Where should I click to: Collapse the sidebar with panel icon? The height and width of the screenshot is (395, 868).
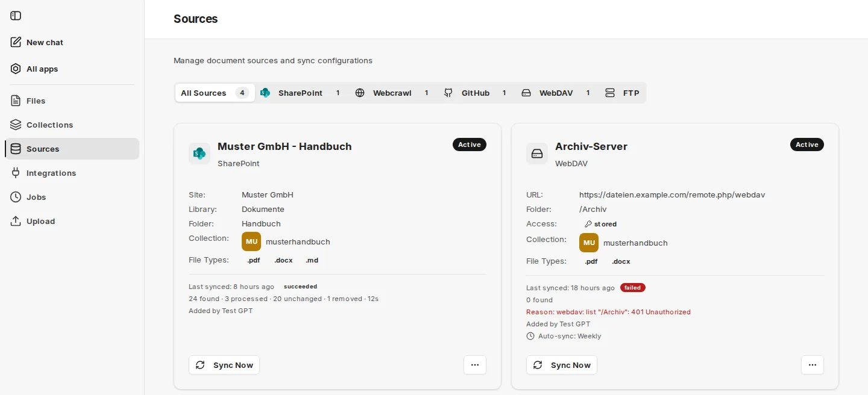16,16
